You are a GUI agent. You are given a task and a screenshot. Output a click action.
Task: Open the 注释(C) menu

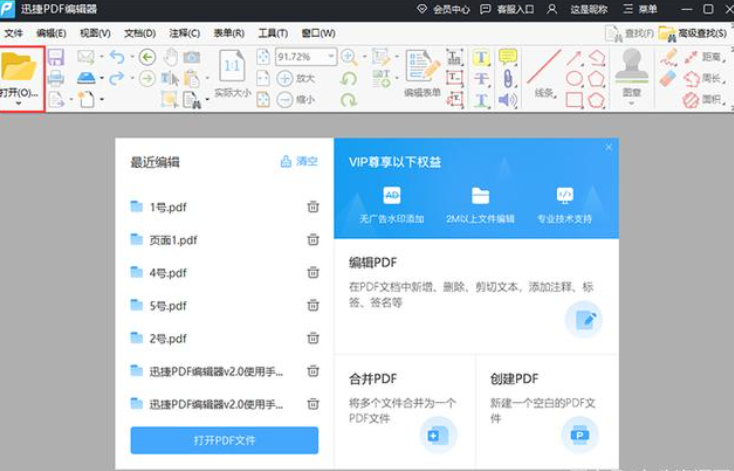coord(184,33)
